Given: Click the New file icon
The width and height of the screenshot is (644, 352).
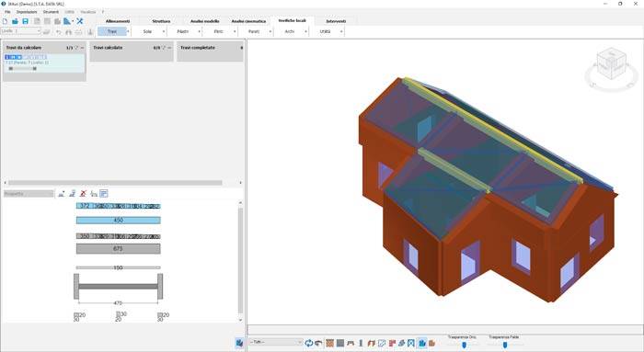Looking at the screenshot, I should pyautogui.click(x=6, y=21).
